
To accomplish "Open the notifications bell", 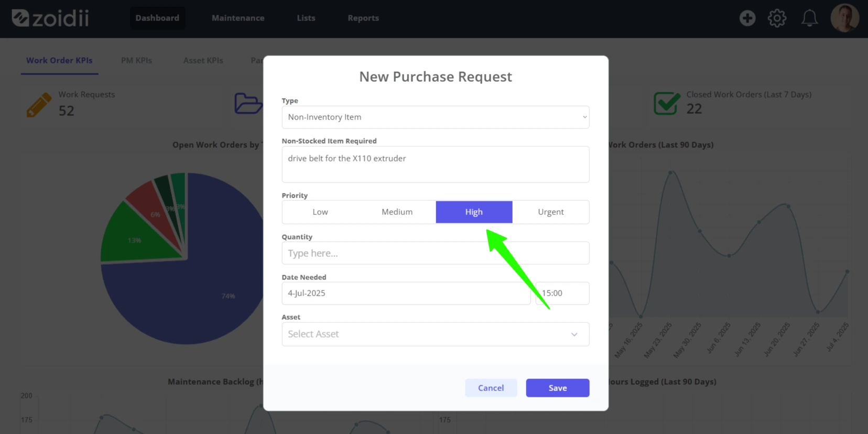I will (809, 18).
